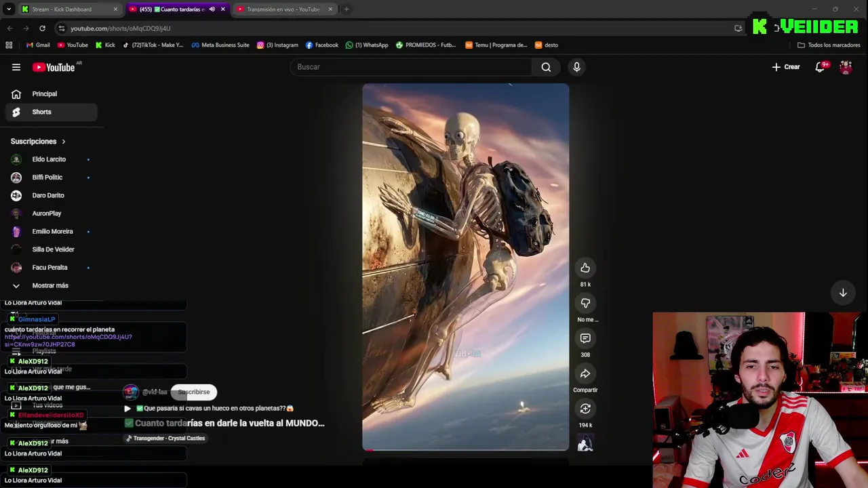This screenshot has width=868, height=488.
Task: Open desto bookmark
Action: (x=547, y=45)
